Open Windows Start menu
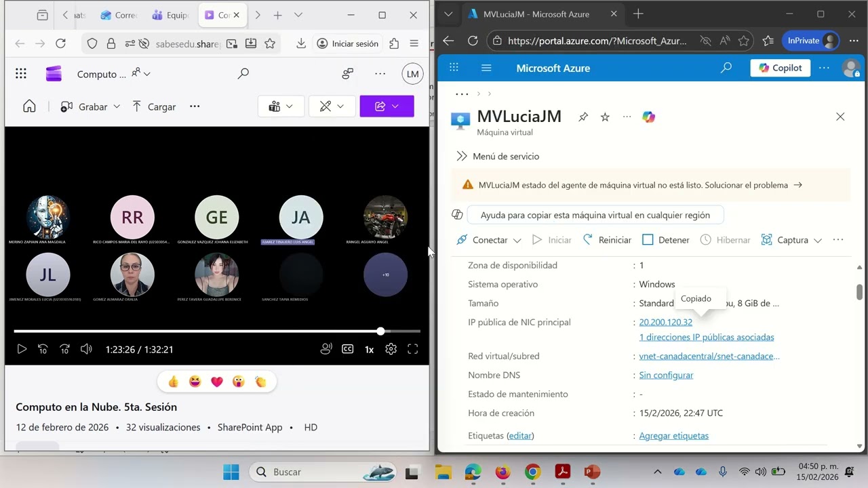Viewport: 868px width, 488px height. (231, 472)
